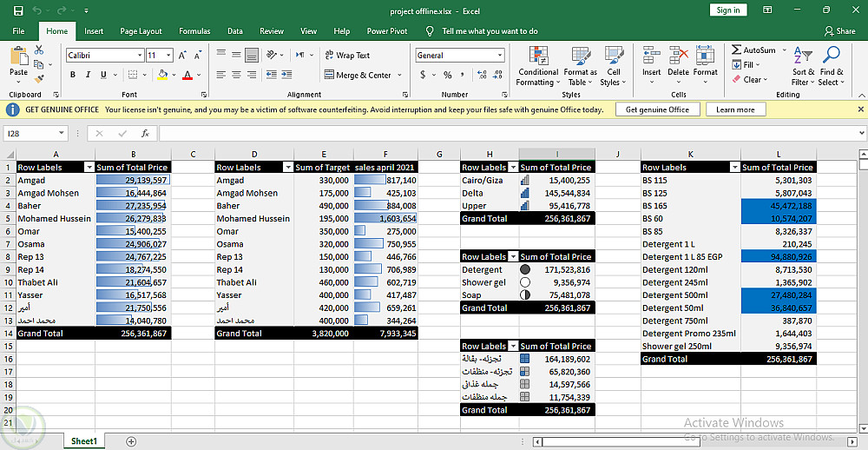The height and width of the screenshot is (450, 868).
Task: Click the Get genuine Office button
Action: pyautogui.click(x=657, y=109)
